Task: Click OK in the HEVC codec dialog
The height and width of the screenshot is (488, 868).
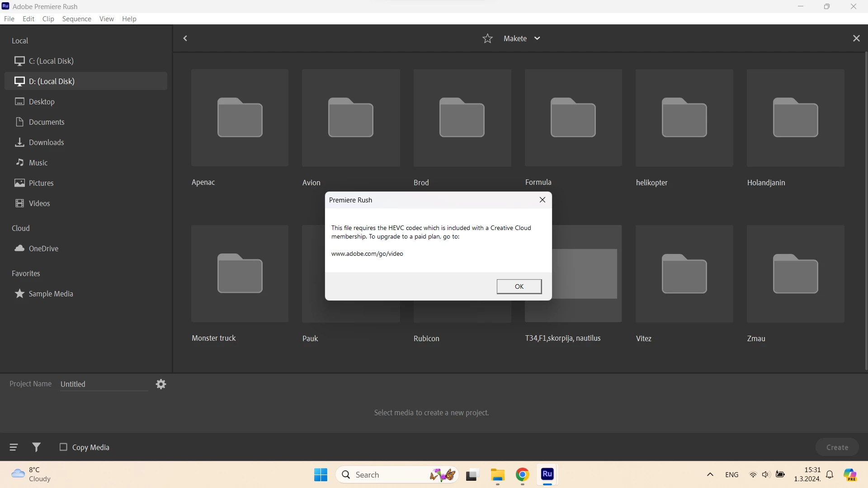Action: tap(519, 286)
